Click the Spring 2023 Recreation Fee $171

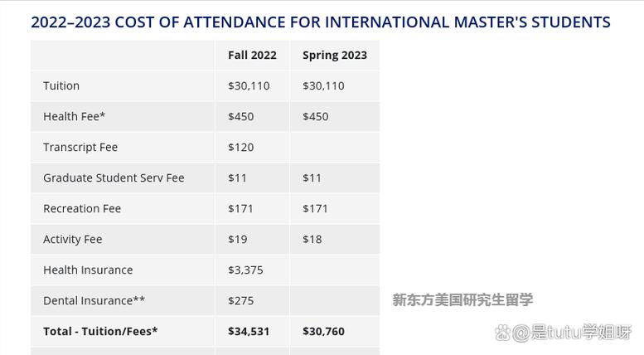click(x=315, y=209)
